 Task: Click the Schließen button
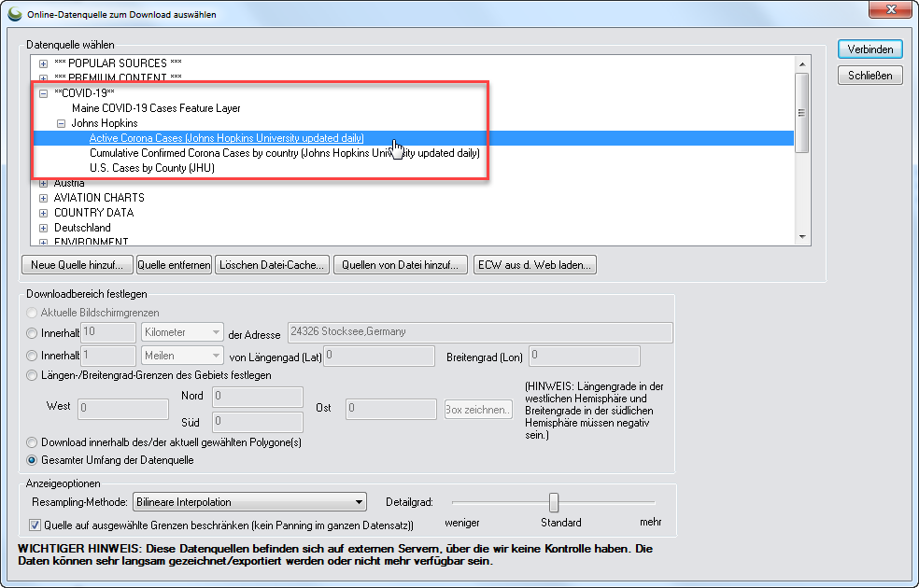pyautogui.click(x=870, y=76)
